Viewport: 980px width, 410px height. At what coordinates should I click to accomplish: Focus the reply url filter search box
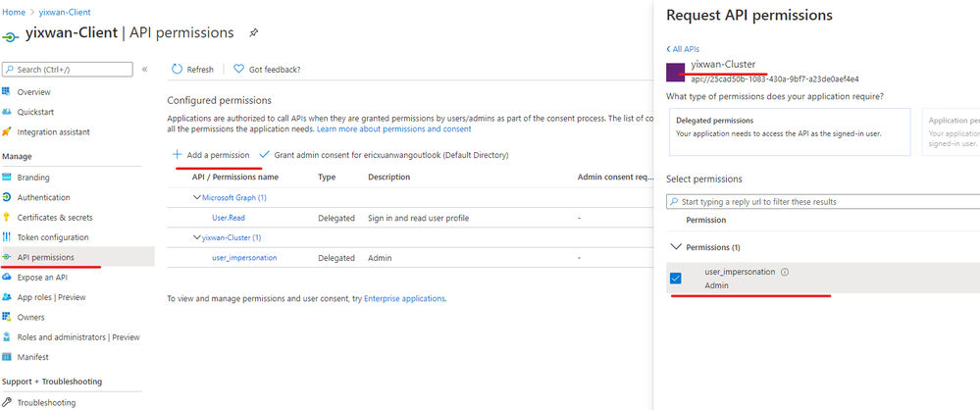pos(822,202)
